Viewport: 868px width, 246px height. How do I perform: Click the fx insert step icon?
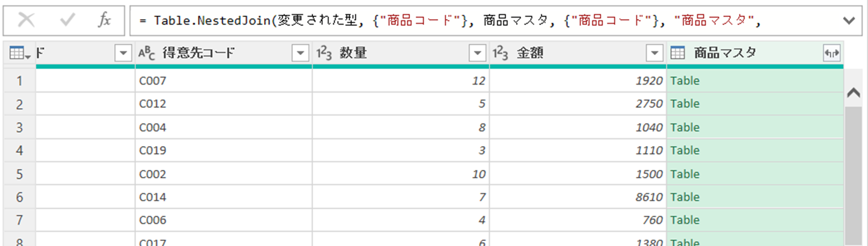pos(104,20)
